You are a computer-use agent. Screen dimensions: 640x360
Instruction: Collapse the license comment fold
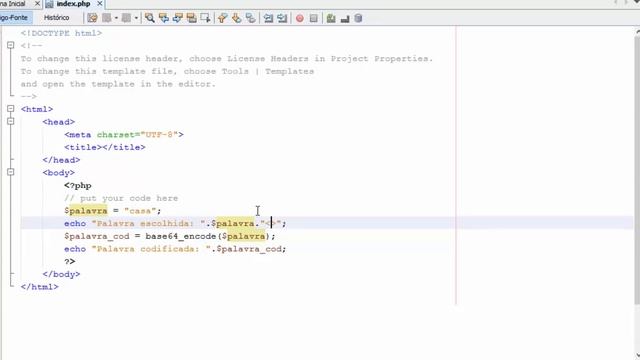point(11,45)
